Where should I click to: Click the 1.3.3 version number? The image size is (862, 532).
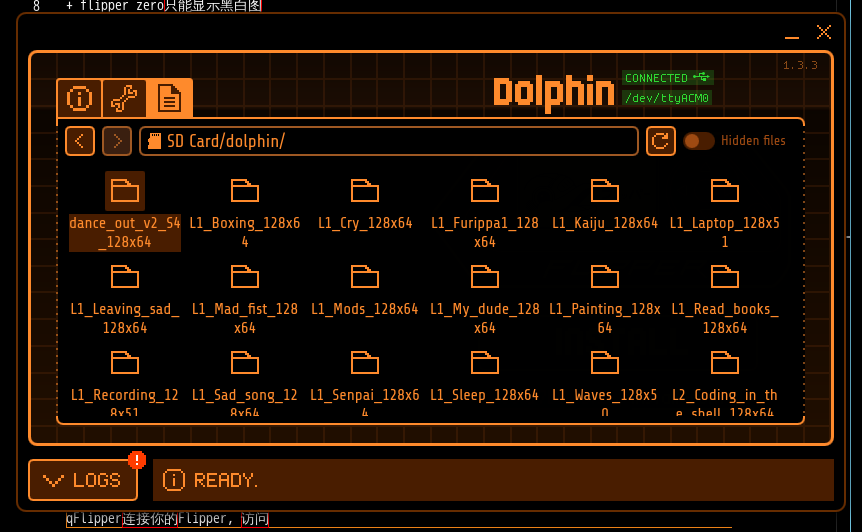click(x=800, y=65)
